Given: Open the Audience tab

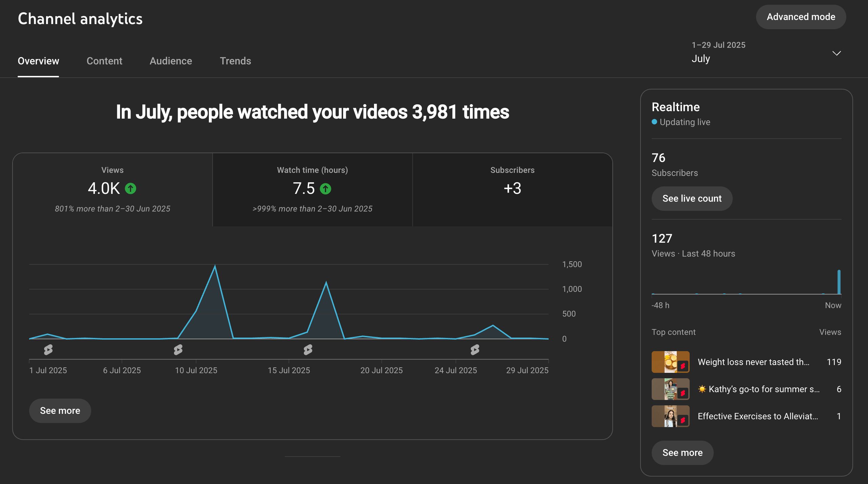Looking at the screenshot, I should coord(171,61).
